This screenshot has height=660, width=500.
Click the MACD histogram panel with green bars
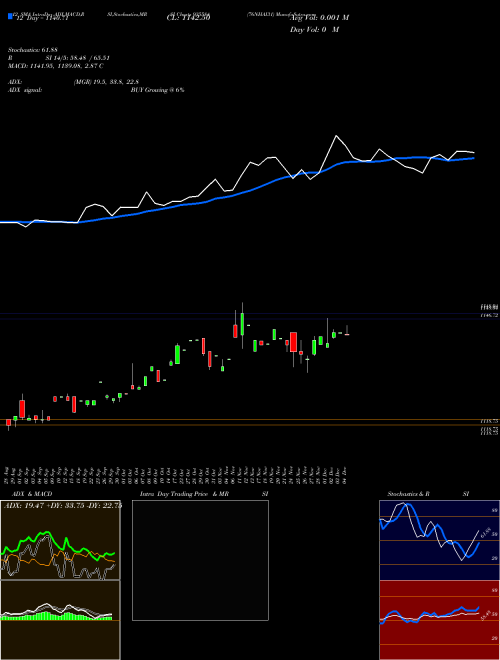pyautogui.click(x=60, y=620)
